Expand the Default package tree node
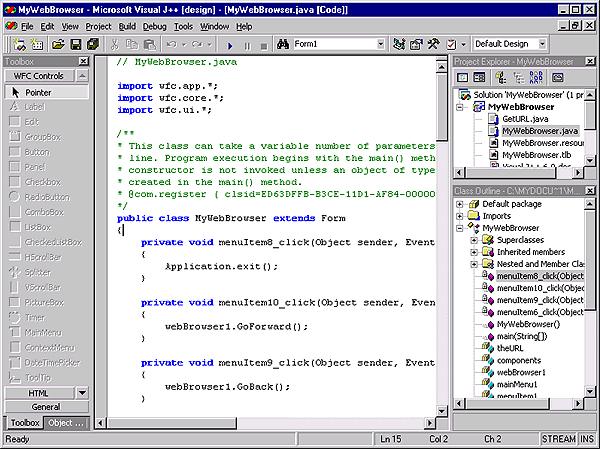Image resolution: width=600 pixels, height=449 pixels. point(459,204)
